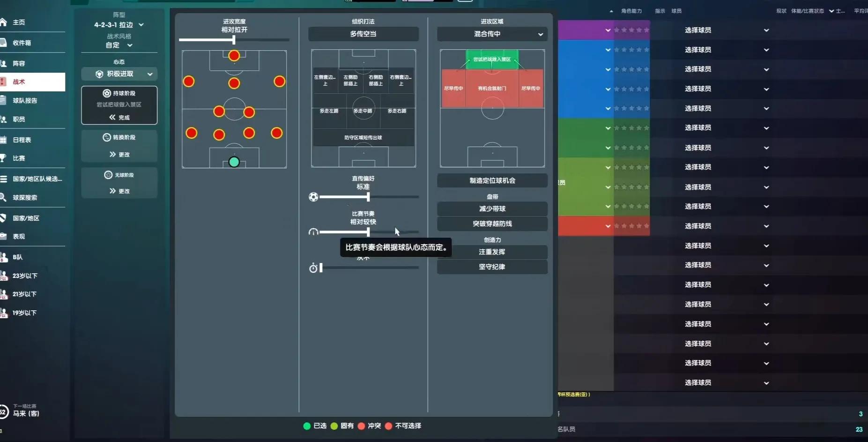Click the 制造定位球机会 button

coord(492,180)
